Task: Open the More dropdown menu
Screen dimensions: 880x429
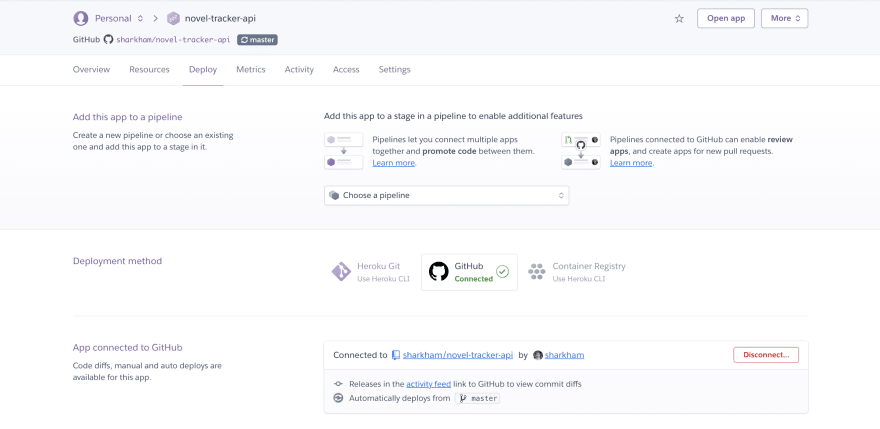Action: [785, 18]
